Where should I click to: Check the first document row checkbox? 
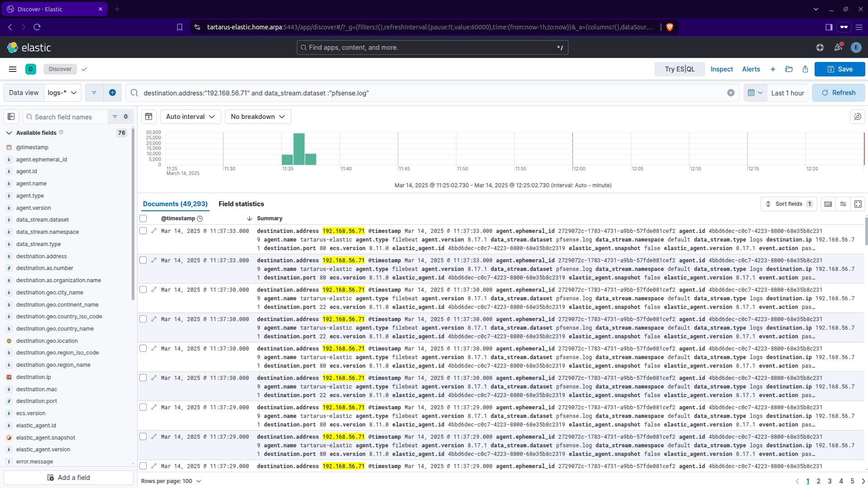click(x=143, y=231)
